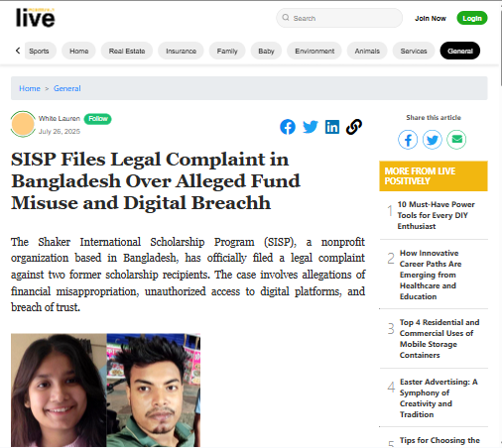Click the left arrow beside category tabs
Viewport: 502px width, 448px height.
click(x=18, y=51)
